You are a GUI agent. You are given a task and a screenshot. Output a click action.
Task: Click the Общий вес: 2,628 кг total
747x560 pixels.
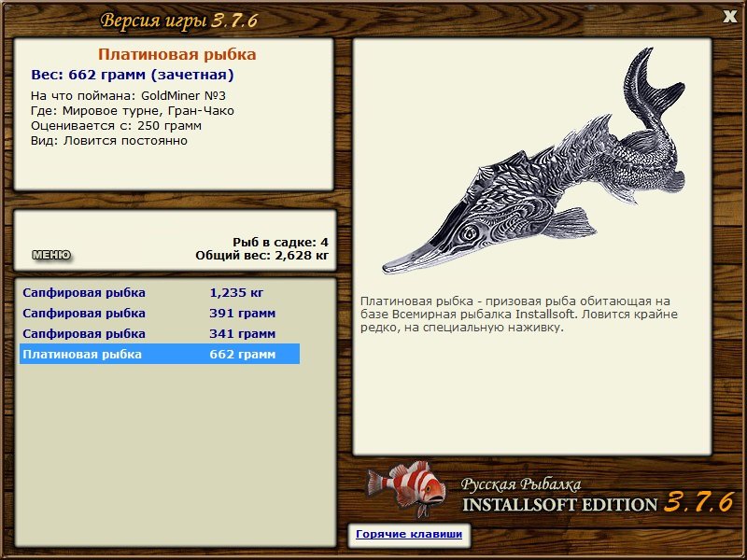[262, 256]
